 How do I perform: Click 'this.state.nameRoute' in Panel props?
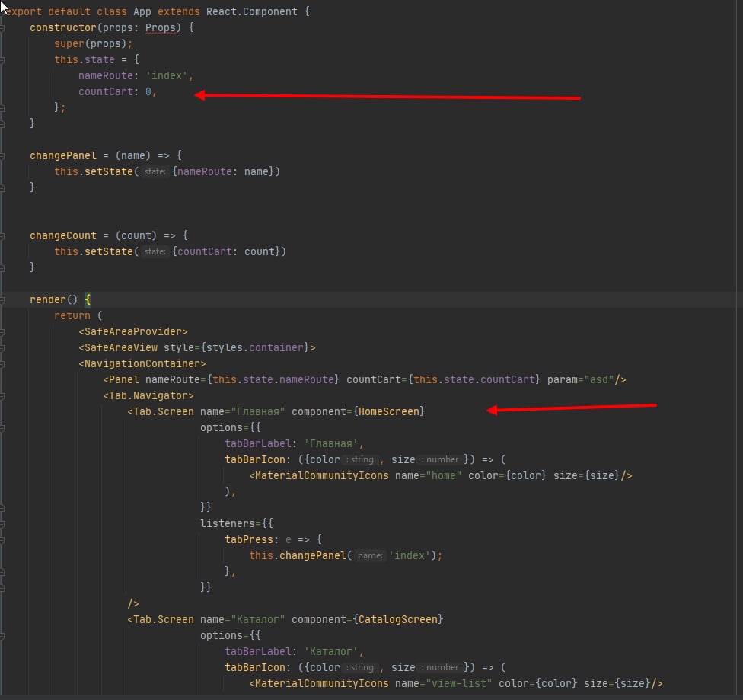coord(273,379)
